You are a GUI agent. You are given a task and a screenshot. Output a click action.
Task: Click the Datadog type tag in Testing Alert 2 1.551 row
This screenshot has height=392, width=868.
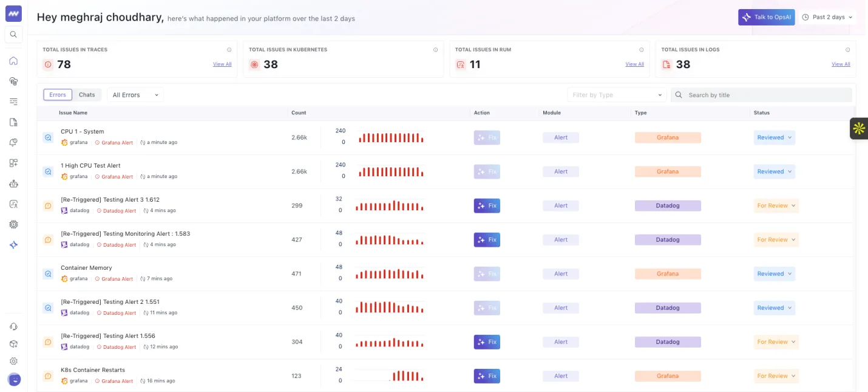(668, 308)
